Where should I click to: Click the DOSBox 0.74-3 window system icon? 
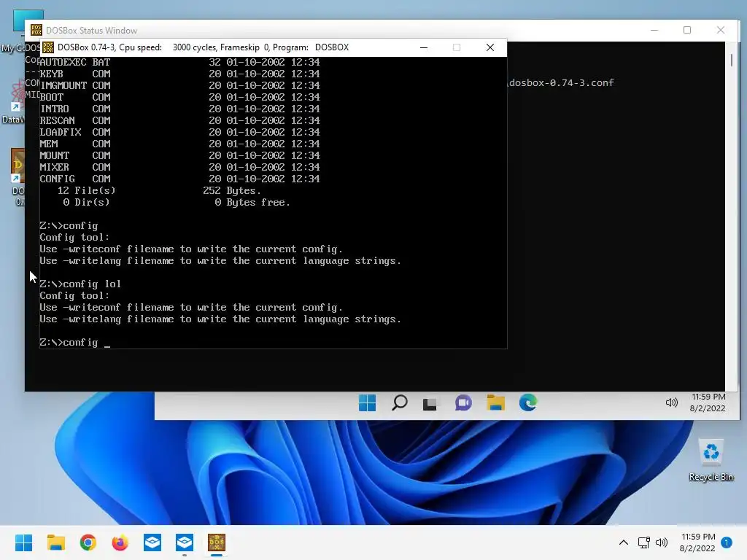[x=48, y=47]
